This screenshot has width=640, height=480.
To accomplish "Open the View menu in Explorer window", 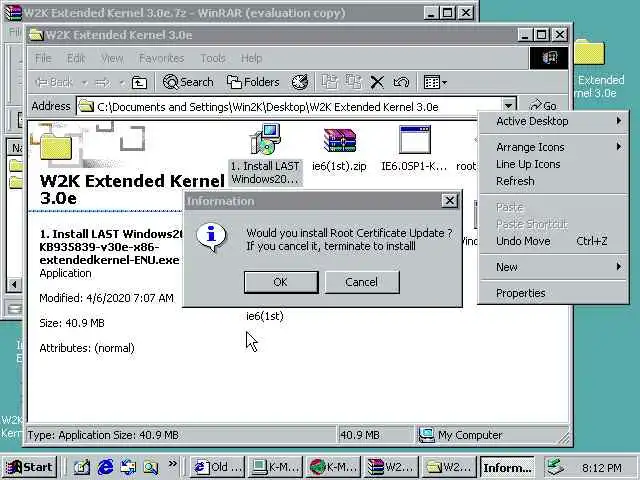I will (x=112, y=58).
